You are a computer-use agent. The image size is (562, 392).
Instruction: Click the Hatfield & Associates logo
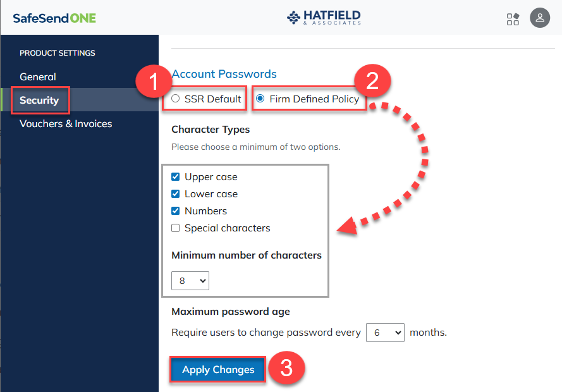click(324, 18)
